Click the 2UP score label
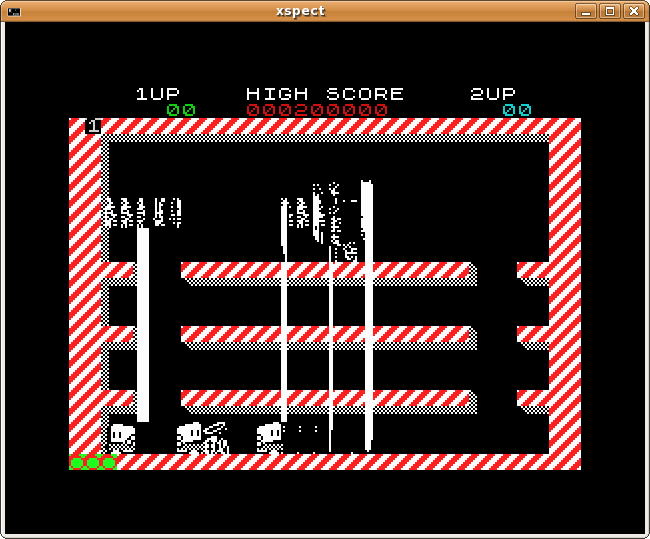The image size is (650, 539). [x=493, y=94]
